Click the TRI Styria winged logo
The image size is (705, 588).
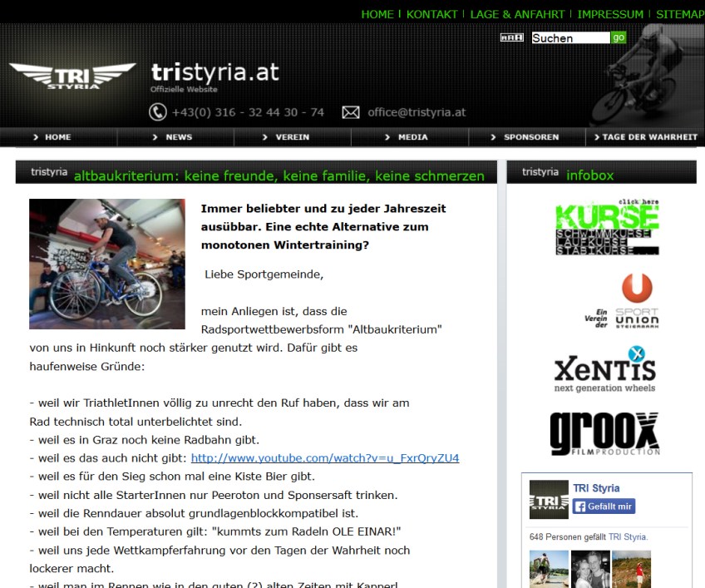pyautogui.click(x=72, y=77)
